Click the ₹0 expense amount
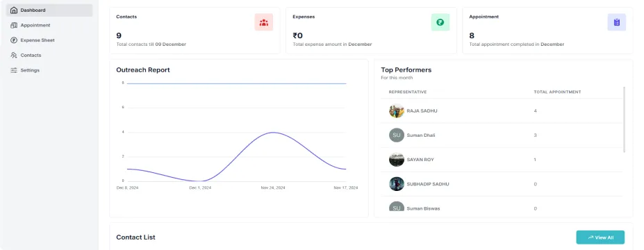 click(298, 35)
